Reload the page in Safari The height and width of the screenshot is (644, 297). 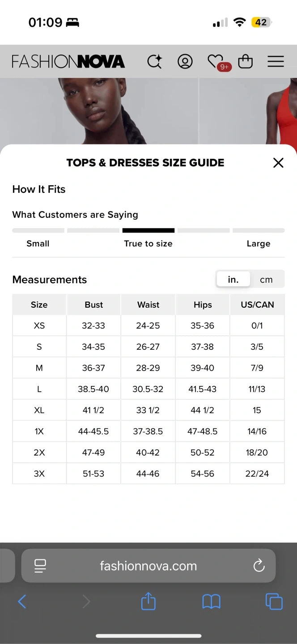click(x=259, y=566)
